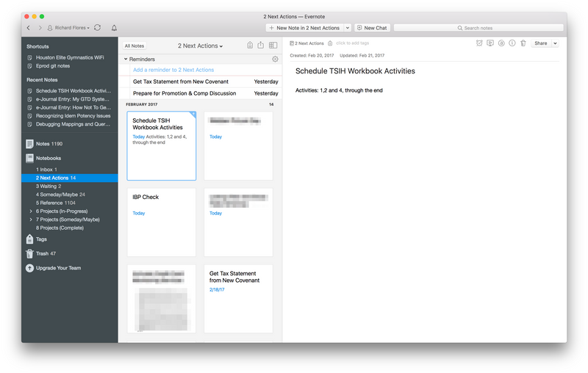This screenshot has height=373, width=588.
Task: Click the All Notes button
Action: 135,46
